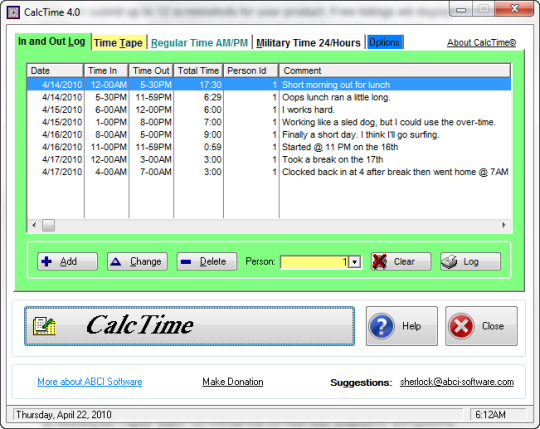Open the Options tab
Viewport: 540px width, 429px height.
(384, 42)
